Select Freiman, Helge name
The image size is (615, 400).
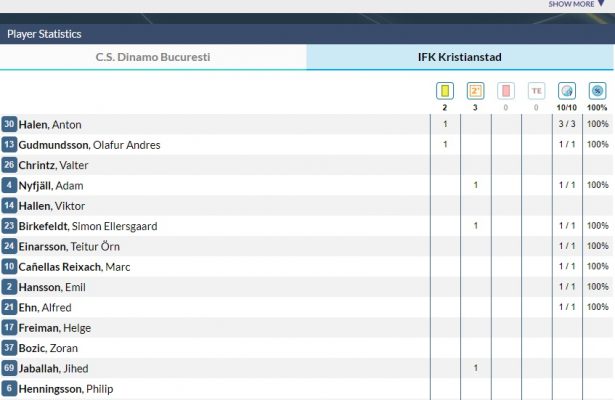click(55, 328)
